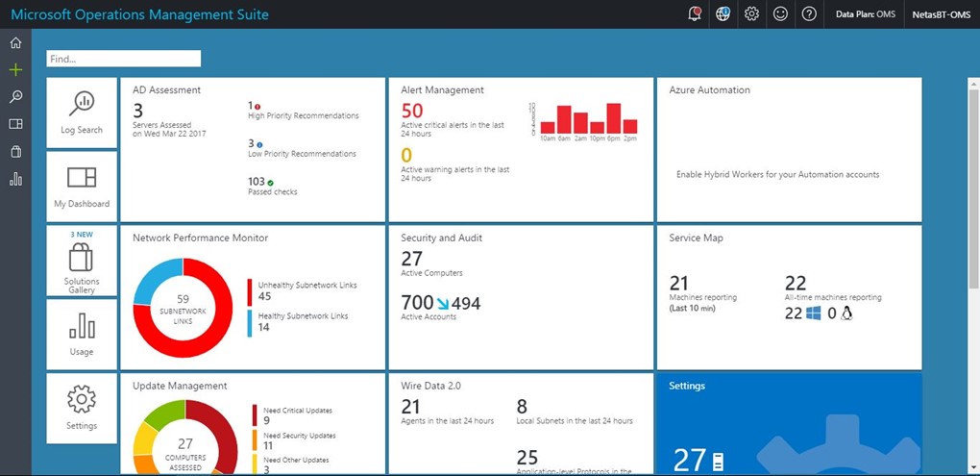Open the bar chart usage icon in sidebar
The width and height of the screenshot is (980, 476).
pos(15,180)
